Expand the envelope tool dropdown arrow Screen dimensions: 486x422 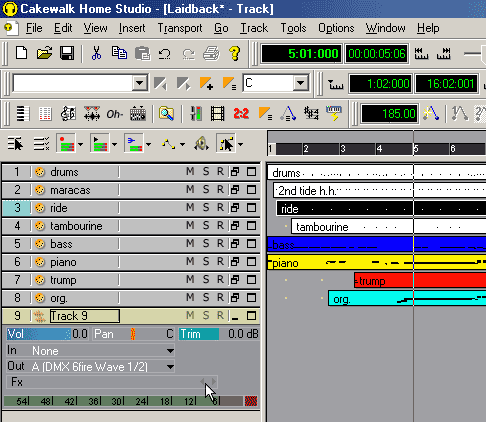point(182,144)
